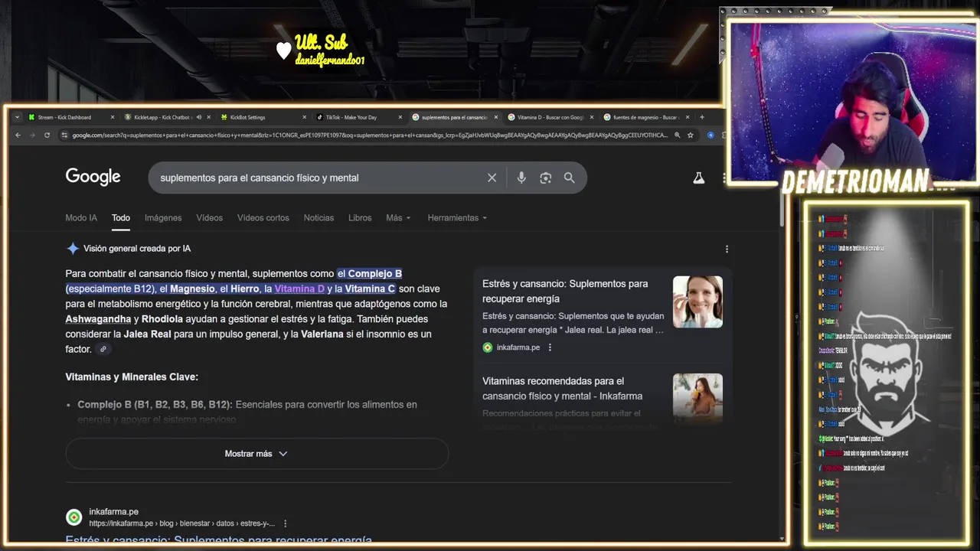Open AI overview three-dot options
The height and width of the screenshot is (551, 980).
[x=727, y=249]
